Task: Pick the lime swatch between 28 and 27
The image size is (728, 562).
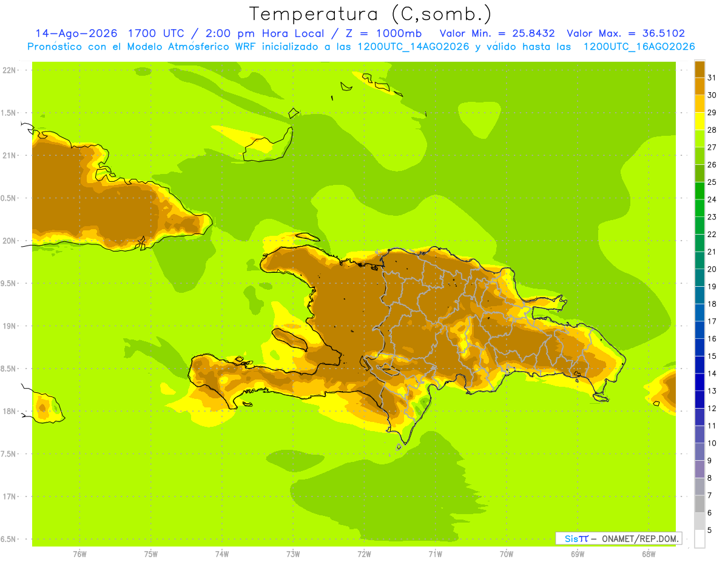Action: (x=699, y=138)
